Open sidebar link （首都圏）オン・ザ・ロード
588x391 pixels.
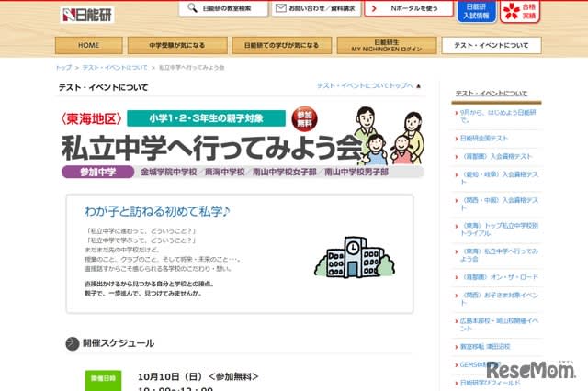tap(499, 277)
